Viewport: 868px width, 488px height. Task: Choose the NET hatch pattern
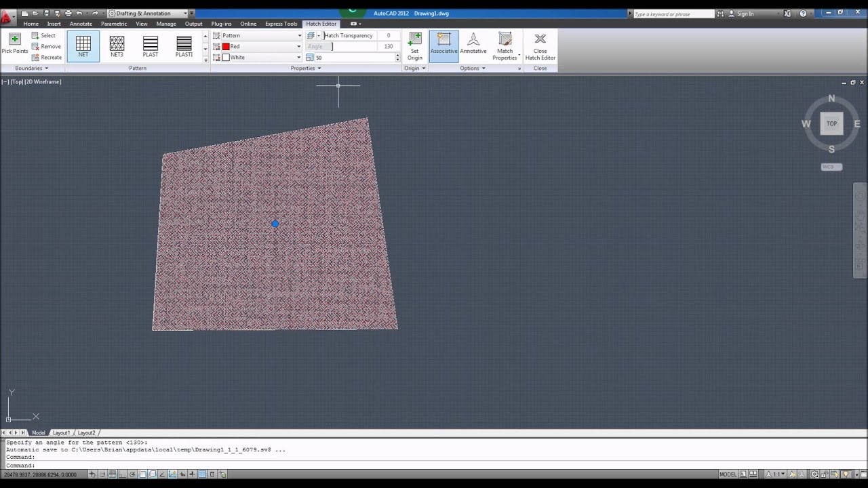[83, 46]
